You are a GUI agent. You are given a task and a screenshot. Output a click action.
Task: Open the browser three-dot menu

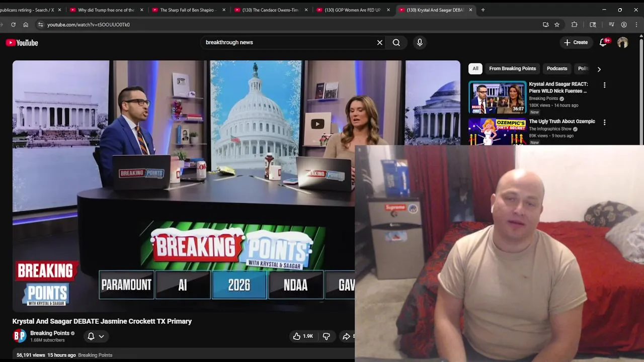pos(636,25)
